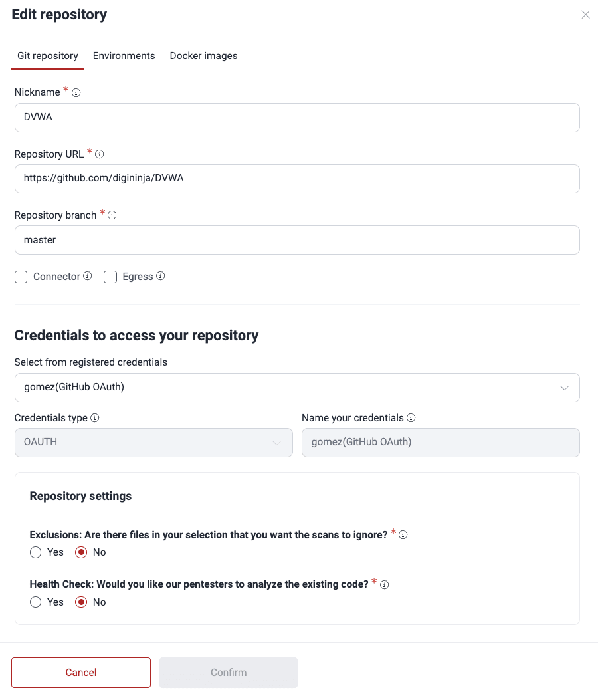Enable the Connector checkbox
This screenshot has width=598, height=700.
pos(21,276)
